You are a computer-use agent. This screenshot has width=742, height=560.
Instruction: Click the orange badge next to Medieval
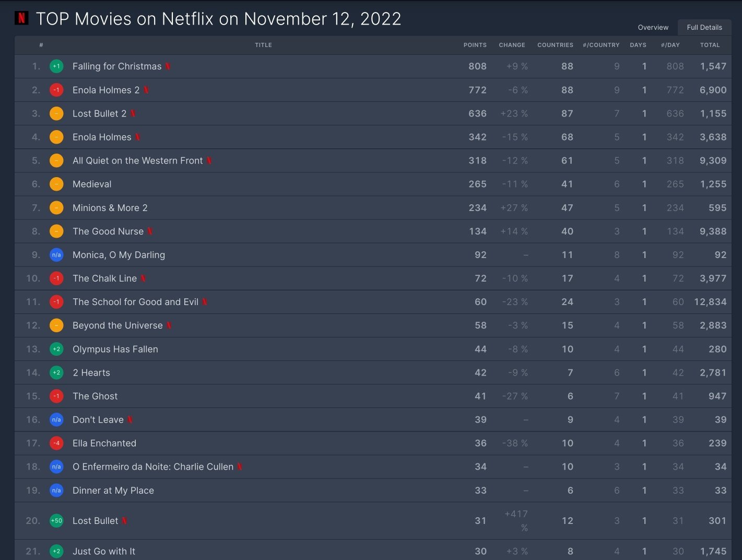pyautogui.click(x=56, y=184)
